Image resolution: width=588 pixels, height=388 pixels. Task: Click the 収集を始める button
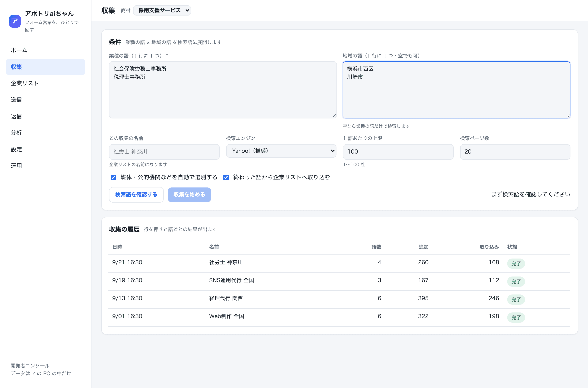189,195
